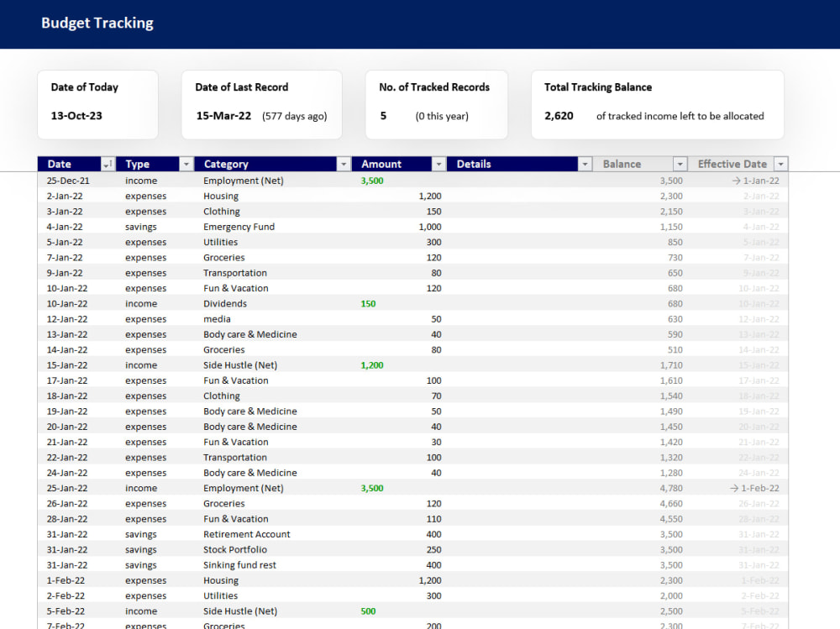Screen dimensions: 840x629
Task: Select the 4,780 balance on the 25-Jan-22 row
Action: [671, 488]
